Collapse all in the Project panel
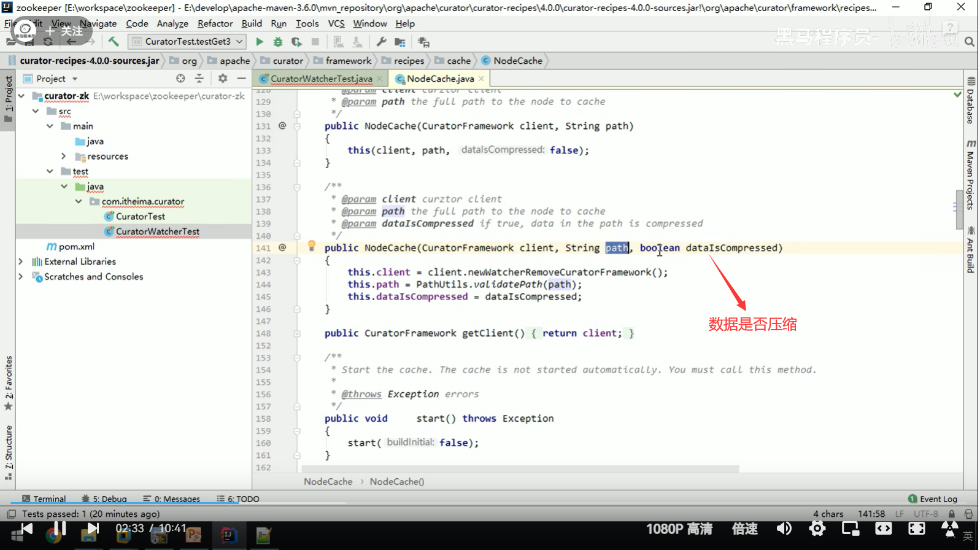 tap(199, 79)
